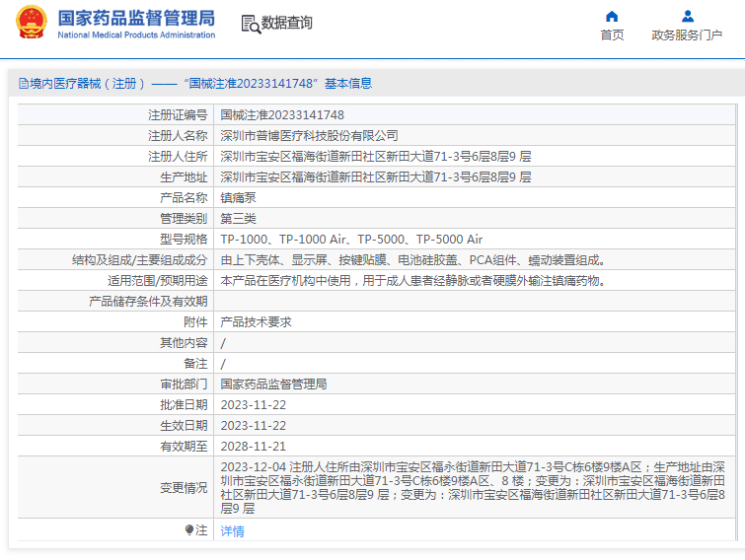The width and height of the screenshot is (745, 560).
Task: Click the document icon before 境内医疗器械
Action: 24,84
